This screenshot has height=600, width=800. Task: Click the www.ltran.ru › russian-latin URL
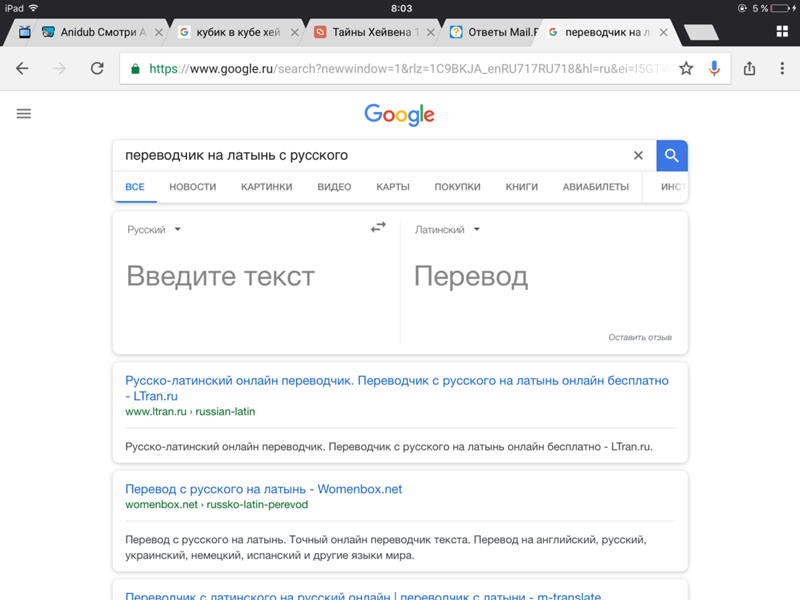[x=190, y=412]
